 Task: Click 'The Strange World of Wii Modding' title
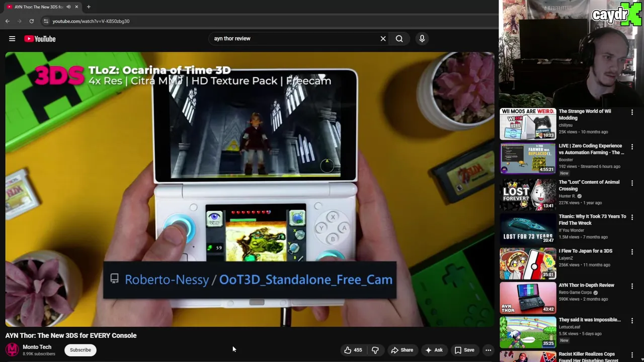pos(585,115)
